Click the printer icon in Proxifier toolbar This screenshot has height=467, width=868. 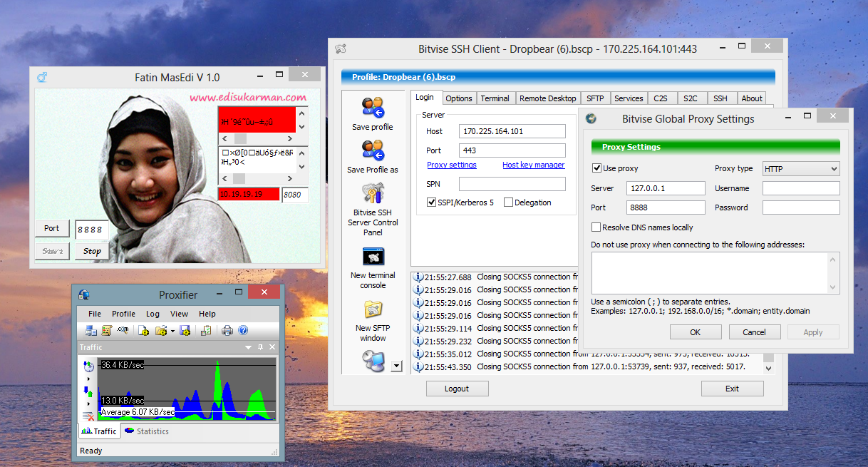(227, 330)
